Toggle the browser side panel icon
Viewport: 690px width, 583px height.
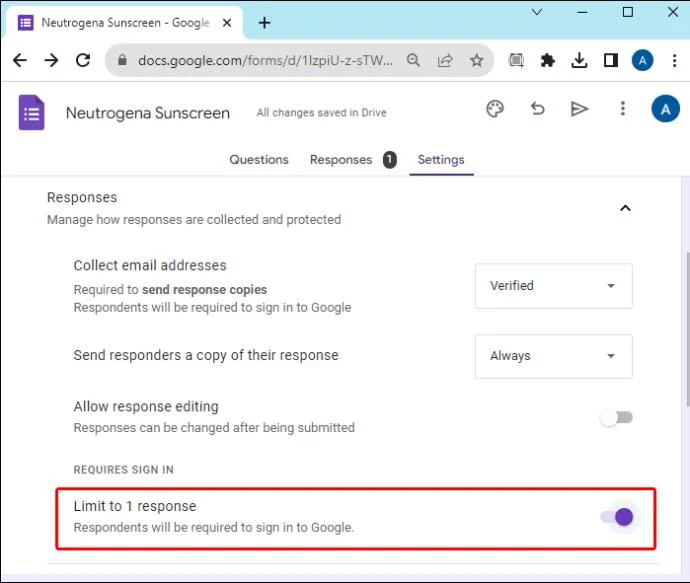click(611, 60)
